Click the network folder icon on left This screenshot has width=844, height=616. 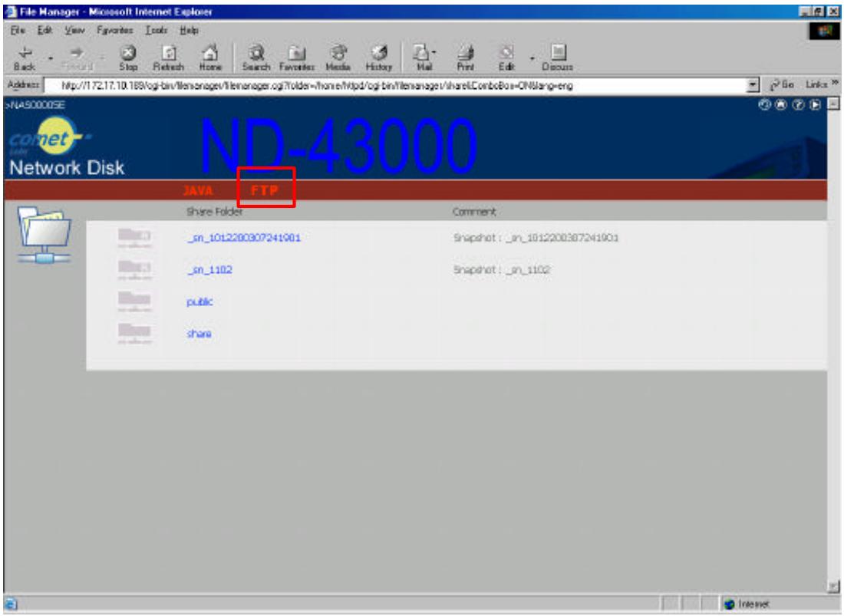(45, 235)
